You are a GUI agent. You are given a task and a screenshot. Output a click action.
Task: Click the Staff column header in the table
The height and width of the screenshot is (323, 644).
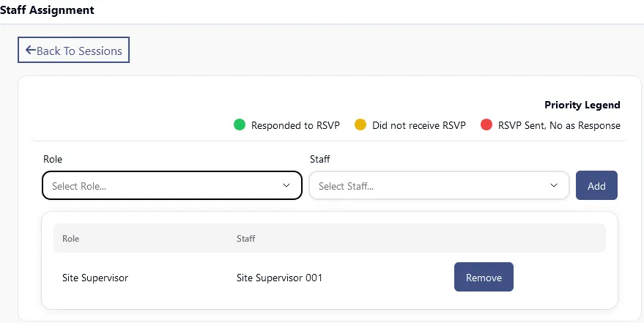point(245,238)
